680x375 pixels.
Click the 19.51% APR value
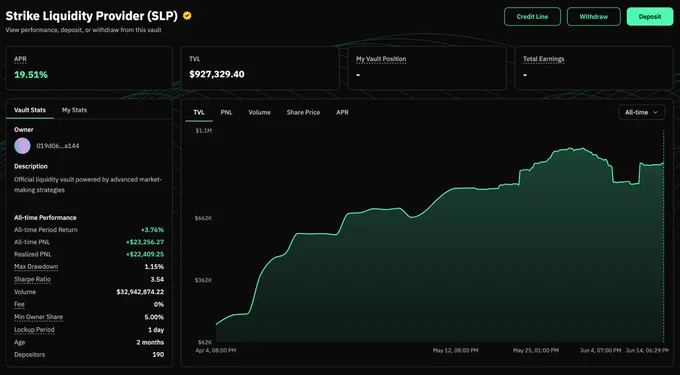pos(31,75)
